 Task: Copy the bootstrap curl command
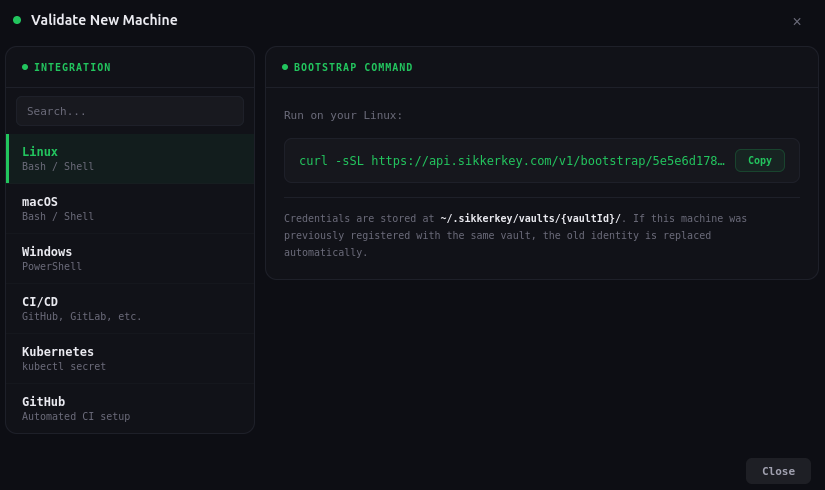759,160
